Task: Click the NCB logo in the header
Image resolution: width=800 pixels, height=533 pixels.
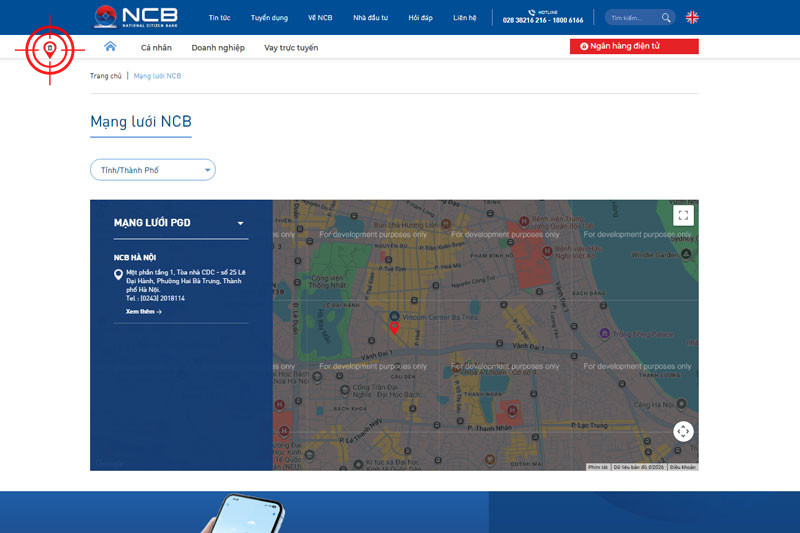Action: (x=136, y=17)
